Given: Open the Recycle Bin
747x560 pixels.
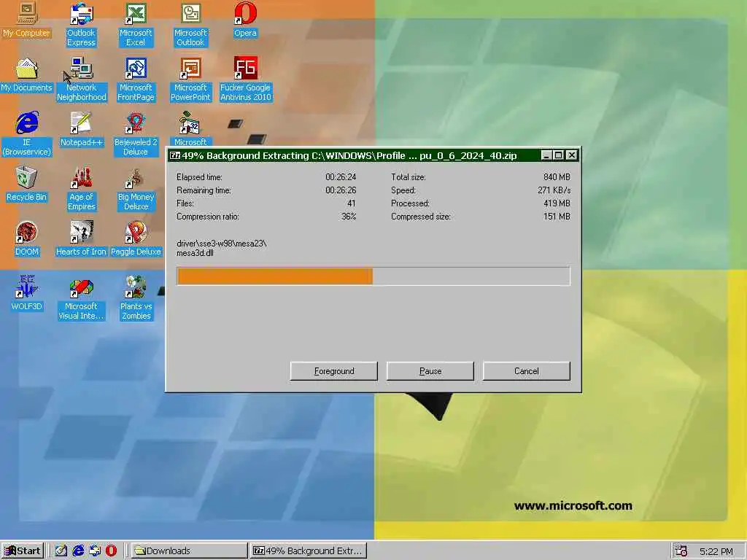Looking at the screenshot, I should click(x=26, y=184).
